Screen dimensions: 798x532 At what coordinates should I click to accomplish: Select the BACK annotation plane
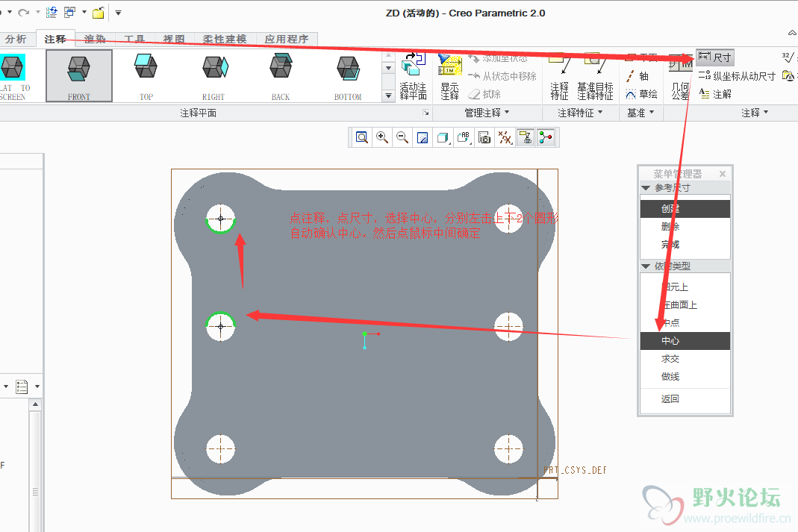point(281,76)
